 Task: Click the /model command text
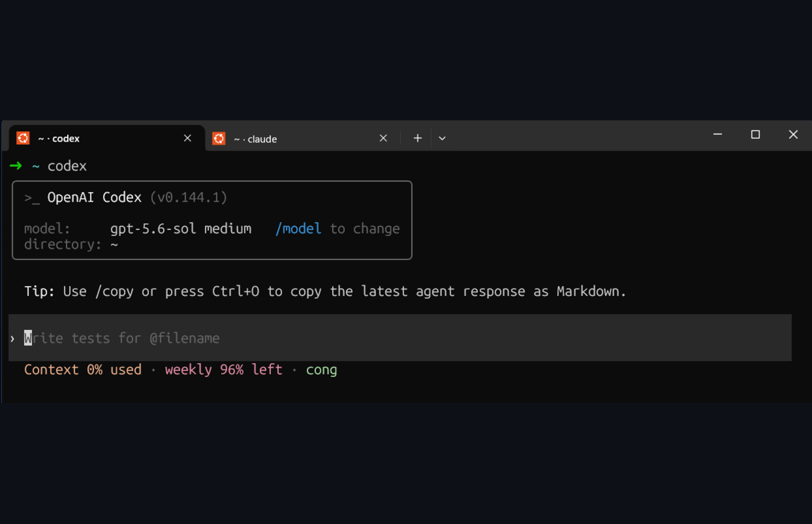(298, 228)
